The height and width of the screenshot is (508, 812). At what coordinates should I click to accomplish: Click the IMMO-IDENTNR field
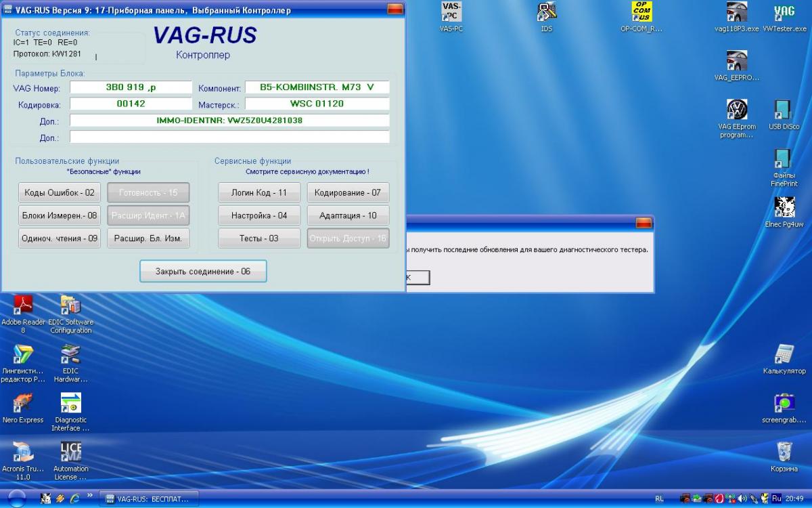(x=230, y=121)
